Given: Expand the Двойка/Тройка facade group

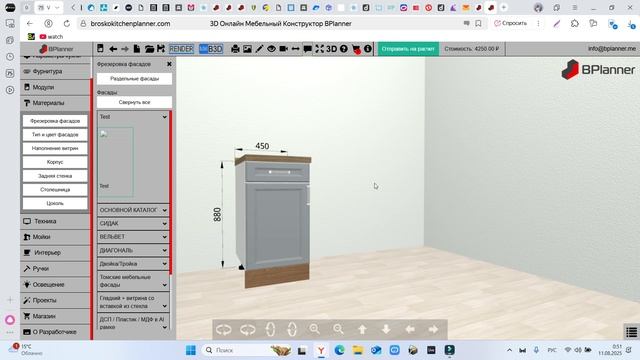Looking at the screenshot, I should (133, 264).
